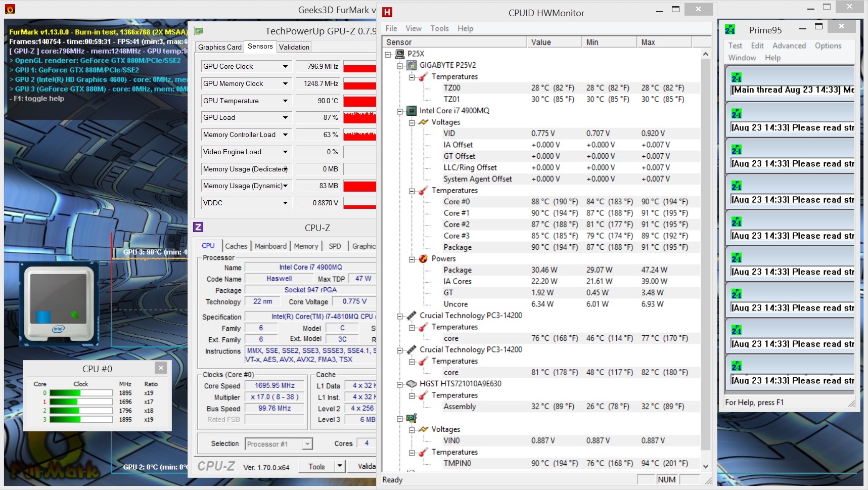
Task: Open HWMonitor Help menu
Action: [x=465, y=28]
